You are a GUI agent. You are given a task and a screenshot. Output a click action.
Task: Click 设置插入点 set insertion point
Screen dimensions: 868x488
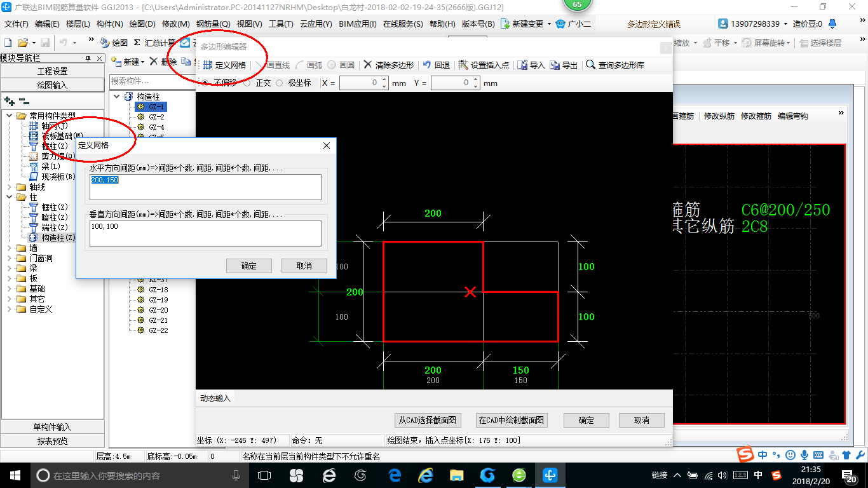[x=483, y=65]
